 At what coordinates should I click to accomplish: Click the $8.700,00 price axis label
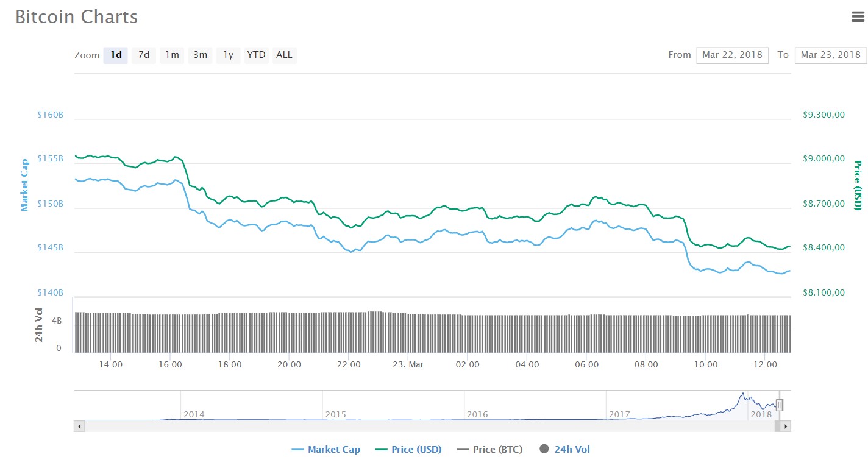click(x=824, y=204)
